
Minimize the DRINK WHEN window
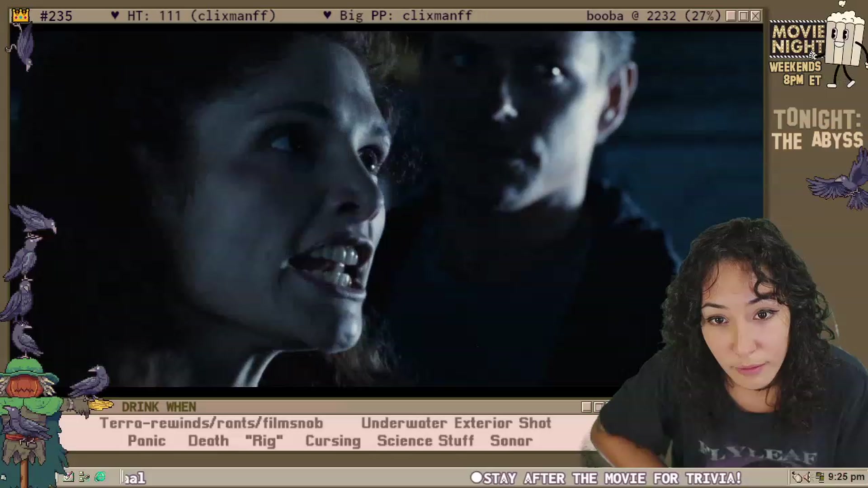tap(587, 407)
